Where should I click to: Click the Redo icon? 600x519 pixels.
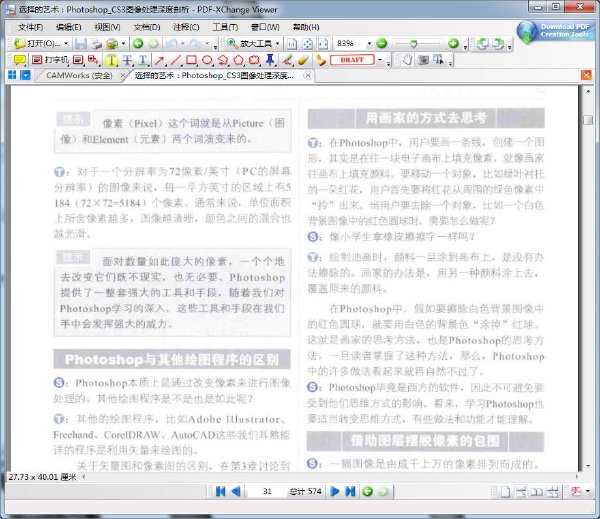pos(196,44)
